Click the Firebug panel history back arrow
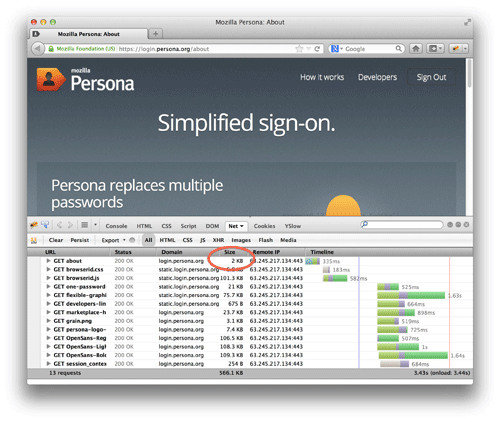This screenshot has height=422, width=500. [59, 225]
